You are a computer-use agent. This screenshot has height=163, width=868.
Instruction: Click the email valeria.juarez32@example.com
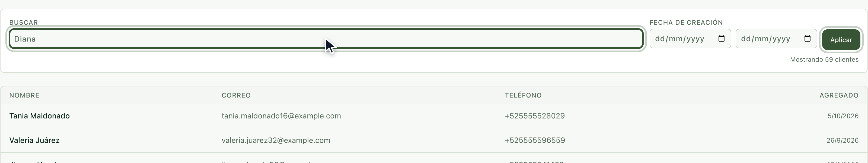point(276,140)
